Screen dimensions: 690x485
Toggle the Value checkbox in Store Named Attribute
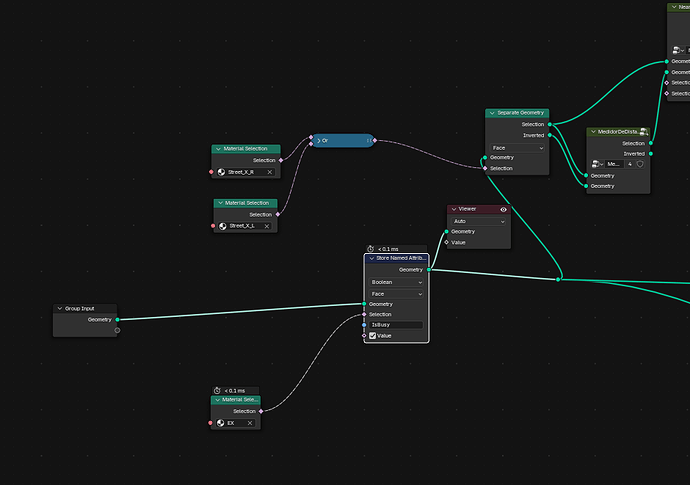tap(373, 336)
